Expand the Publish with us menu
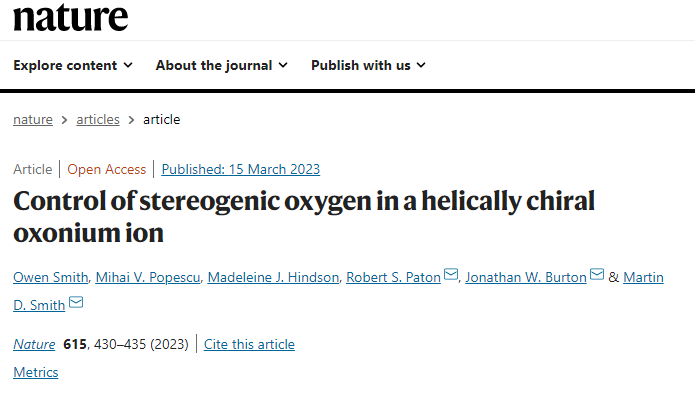The height and width of the screenshot is (399, 695). click(x=368, y=66)
